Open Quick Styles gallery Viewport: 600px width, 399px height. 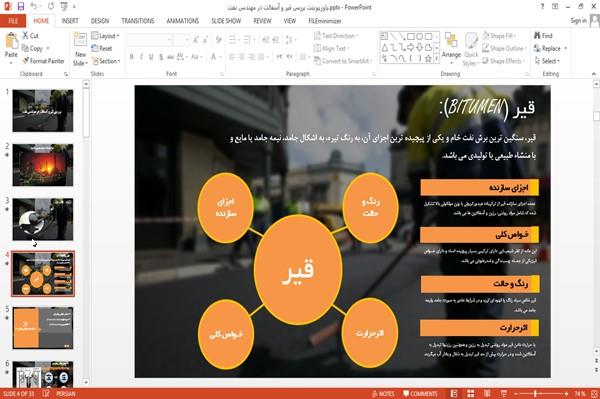click(x=471, y=49)
